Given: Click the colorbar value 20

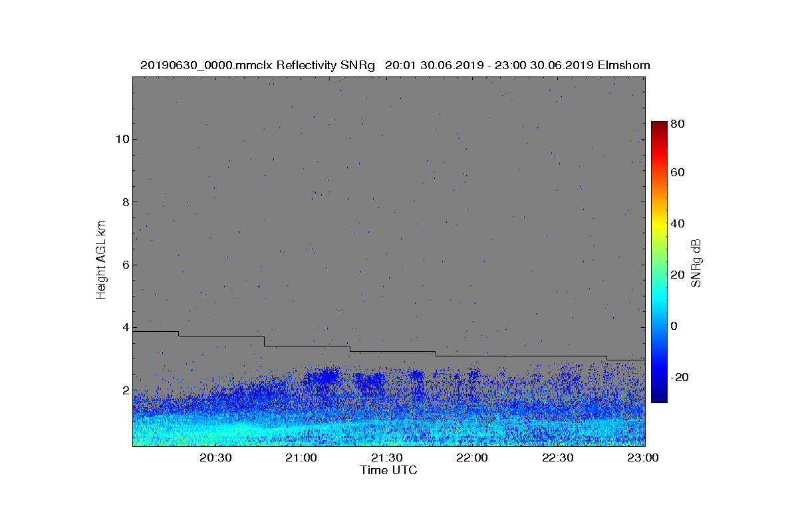Looking at the screenshot, I should 678,275.
